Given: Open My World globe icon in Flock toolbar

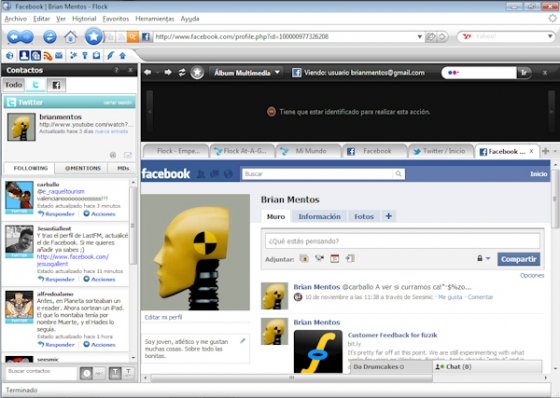Looking at the screenshot, I should point(10,55).
